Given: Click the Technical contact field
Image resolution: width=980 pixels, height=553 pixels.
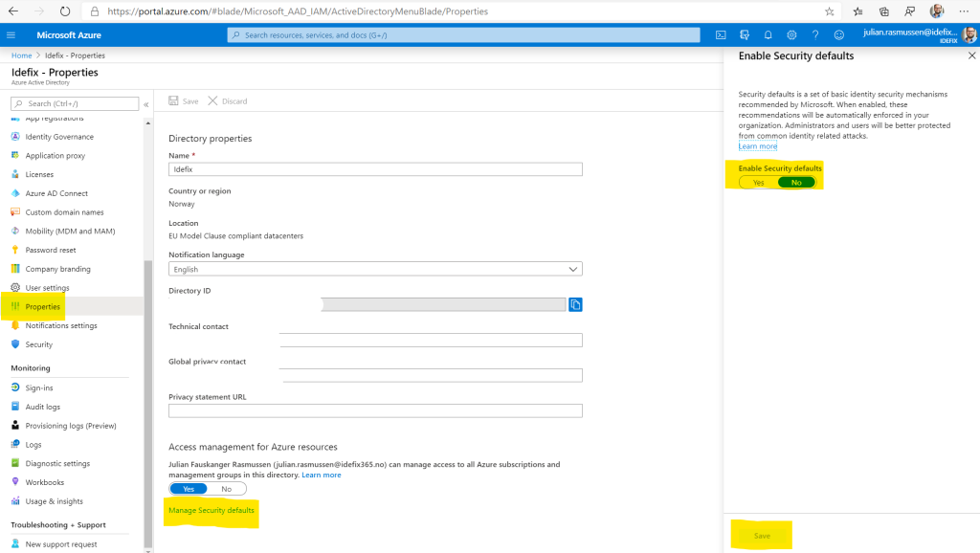Looking at the screenshot, I should [432, 340].
